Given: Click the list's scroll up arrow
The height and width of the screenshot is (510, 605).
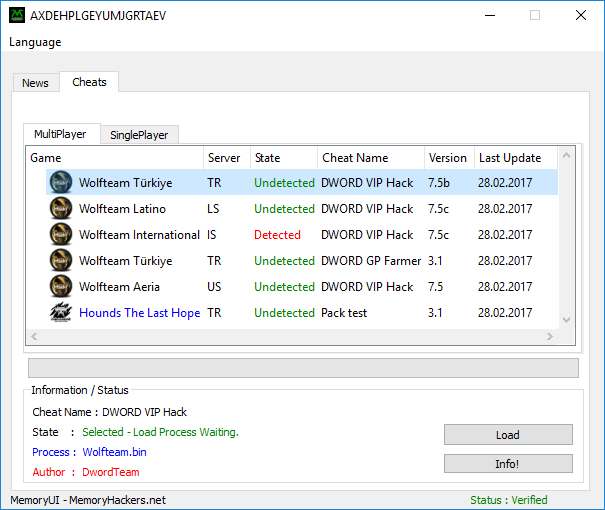Looking at the screenshot, I should click(566, 155).
